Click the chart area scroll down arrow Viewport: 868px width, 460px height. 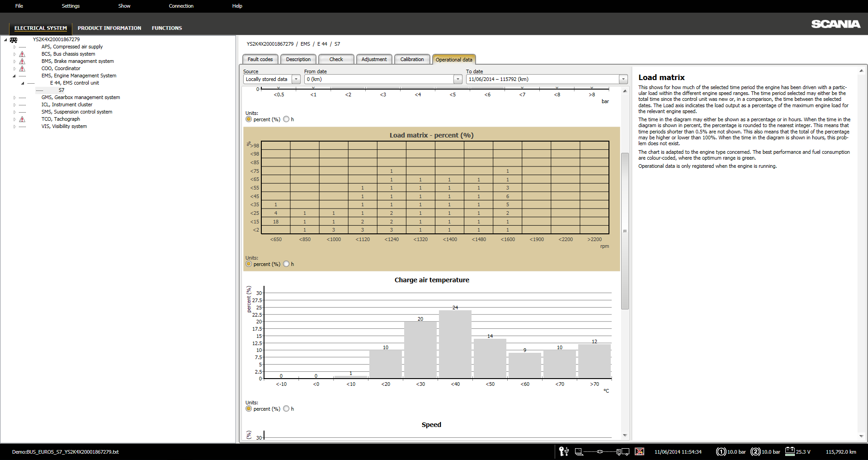coord(625,435)
